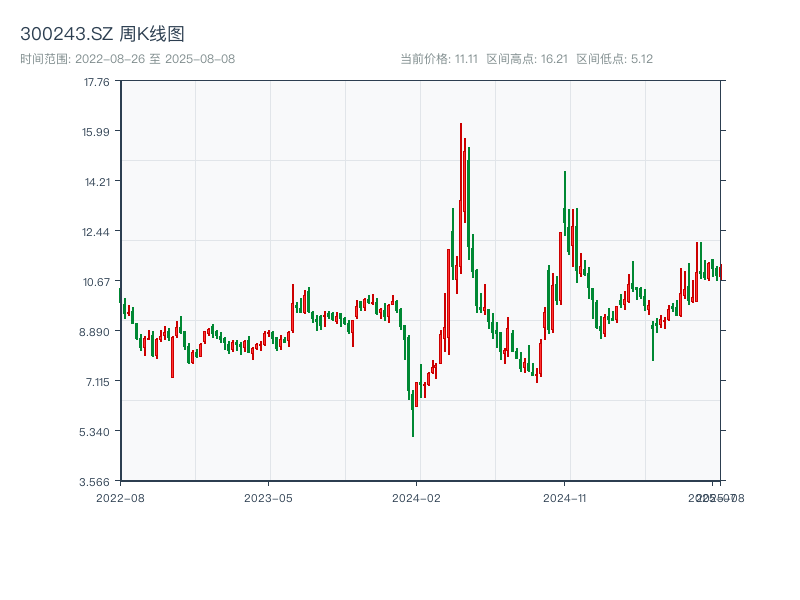Click the 当前价格 11.11 label
Screen dimensions: 800x600
pos(438,59)
